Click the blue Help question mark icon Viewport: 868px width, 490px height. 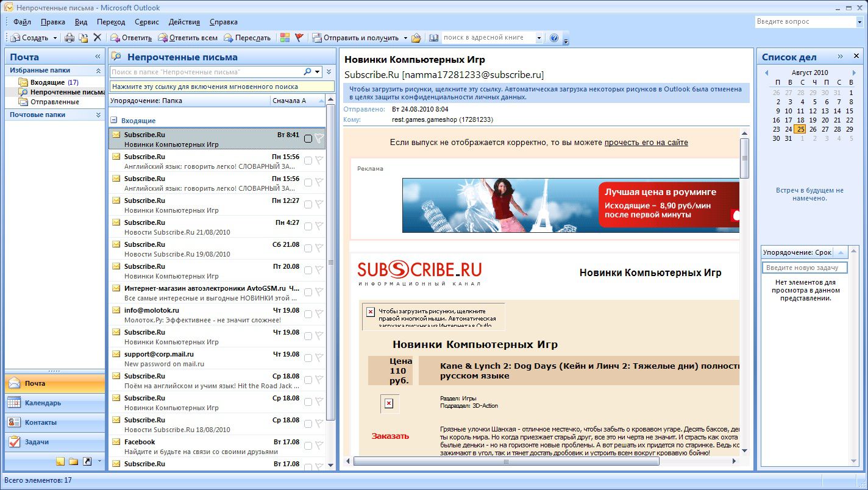point(553,38)
